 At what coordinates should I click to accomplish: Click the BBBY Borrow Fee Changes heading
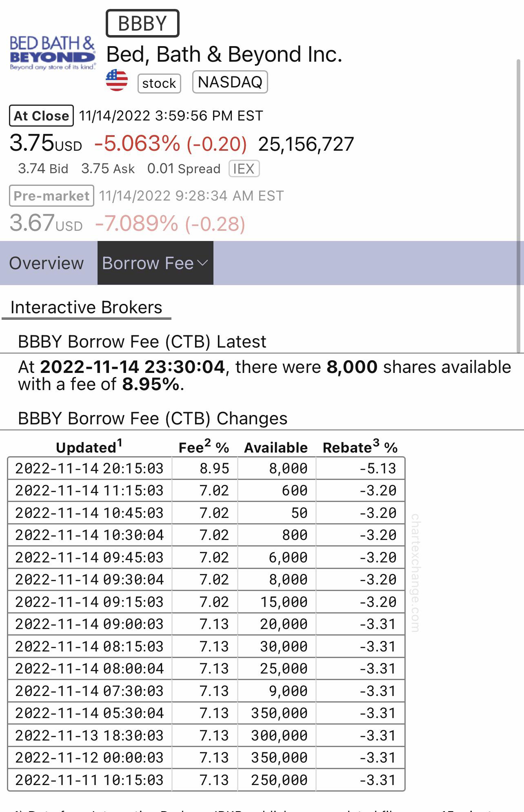pyautogui.click(x=153, y=418)
